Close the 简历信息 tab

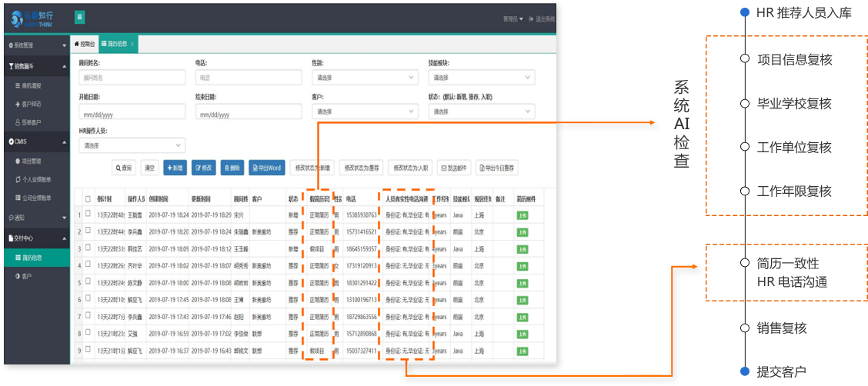coord(132,45)
